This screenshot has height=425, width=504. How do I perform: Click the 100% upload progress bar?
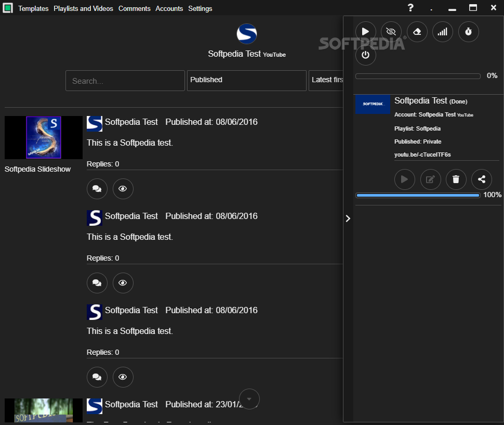[418, 195]
